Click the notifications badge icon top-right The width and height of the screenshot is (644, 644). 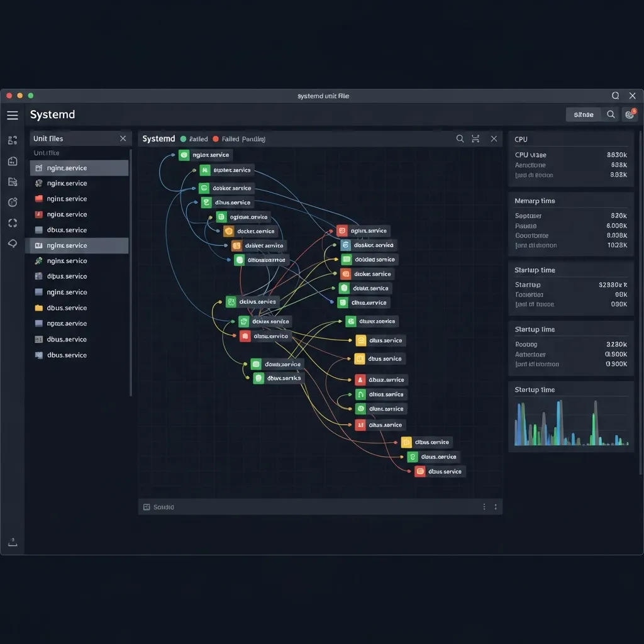tap(630, 114)
